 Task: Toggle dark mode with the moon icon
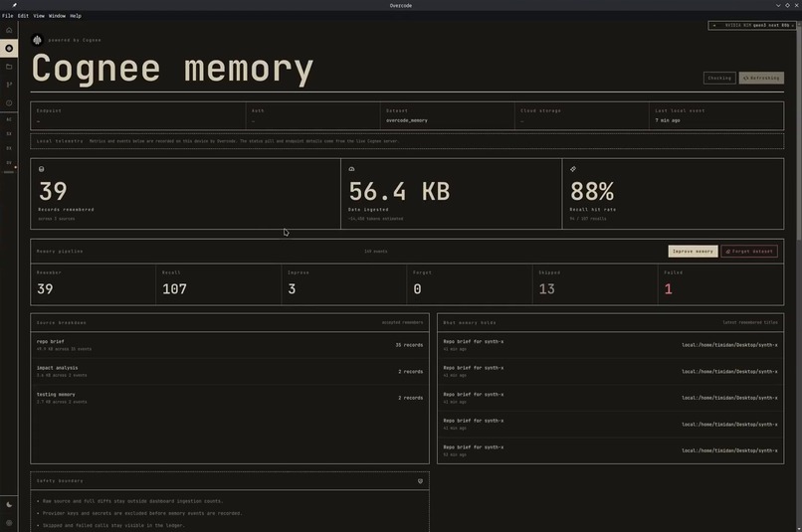click(9, 504)
